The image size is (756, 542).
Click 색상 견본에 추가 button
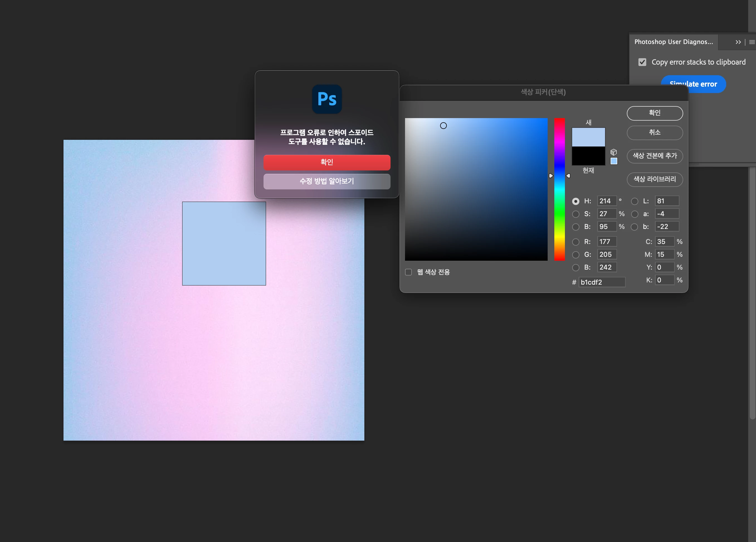click(654, 156)
